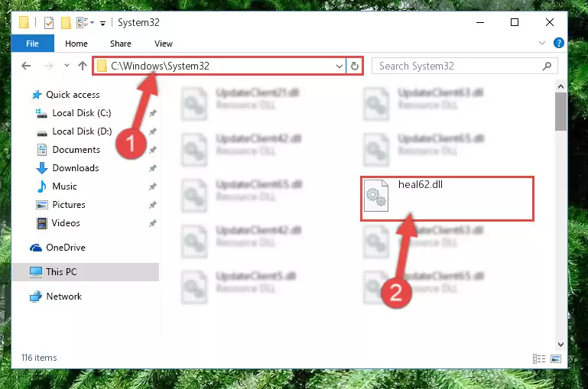This screenshot has height=389, width=588.
Task: Click the This PC monitor icon
Action: [x=36, y=272]
